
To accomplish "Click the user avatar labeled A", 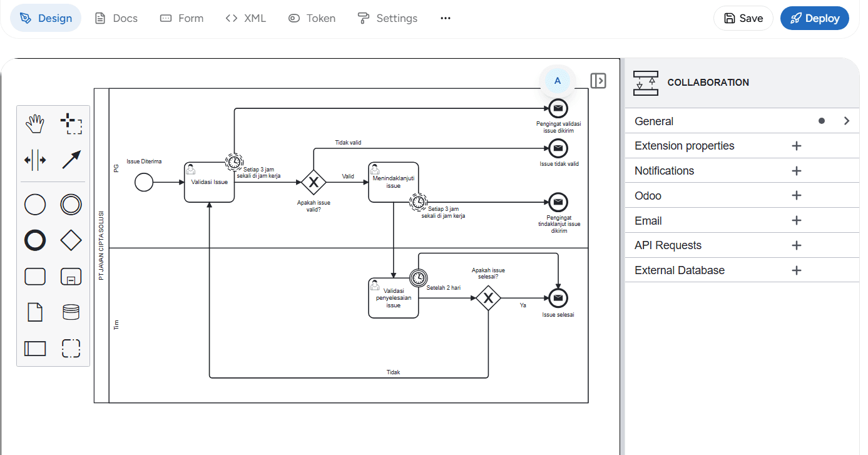I will (x=558, y=81).
